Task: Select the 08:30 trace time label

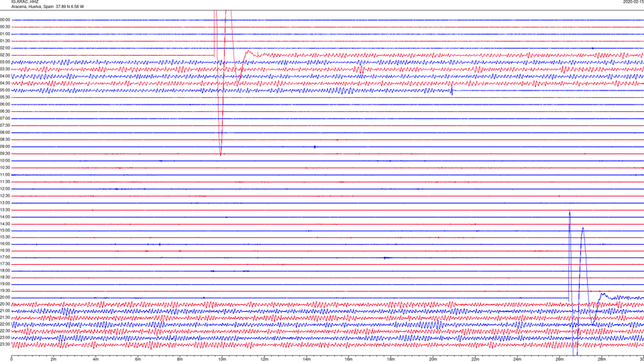Action: (5, 139)
